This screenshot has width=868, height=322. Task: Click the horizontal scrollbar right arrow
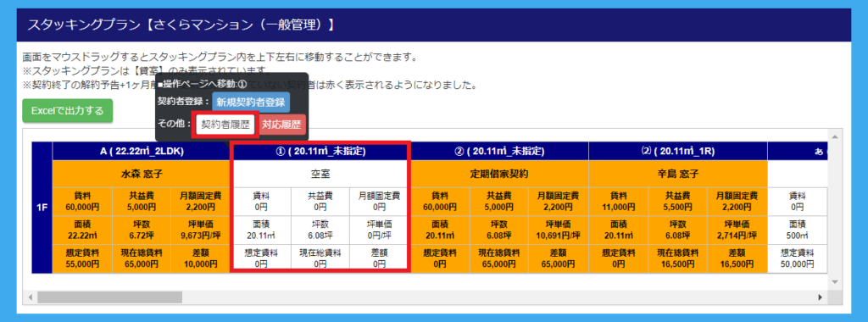(x=821, y=297)
